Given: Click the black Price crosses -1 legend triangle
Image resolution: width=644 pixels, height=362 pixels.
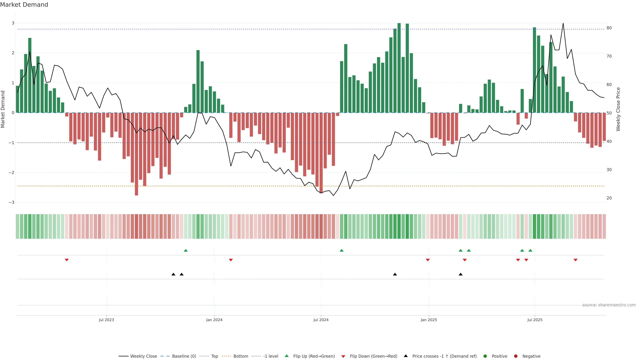Looking at the screenshot, I should point(406,356).
